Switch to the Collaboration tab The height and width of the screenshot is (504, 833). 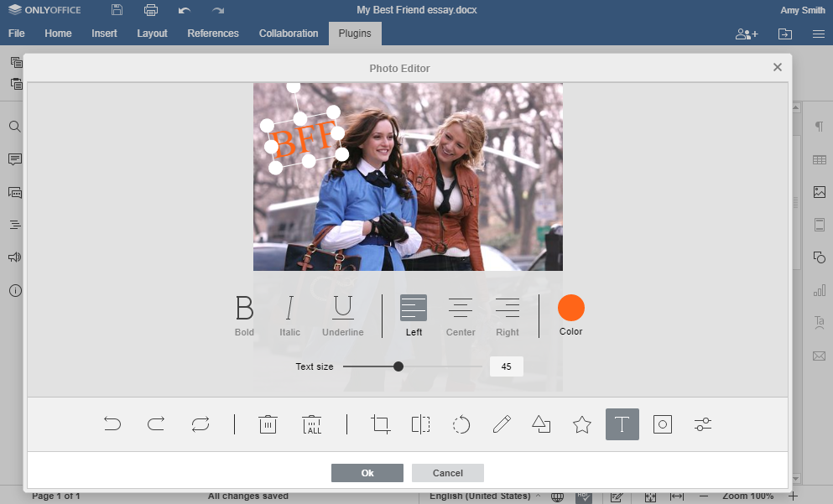tap(289, 33)
